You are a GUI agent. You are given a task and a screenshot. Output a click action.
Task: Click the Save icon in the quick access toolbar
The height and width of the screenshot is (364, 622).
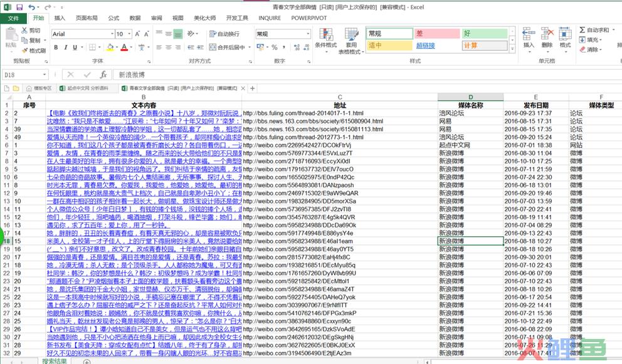click(x=19, y=7)
